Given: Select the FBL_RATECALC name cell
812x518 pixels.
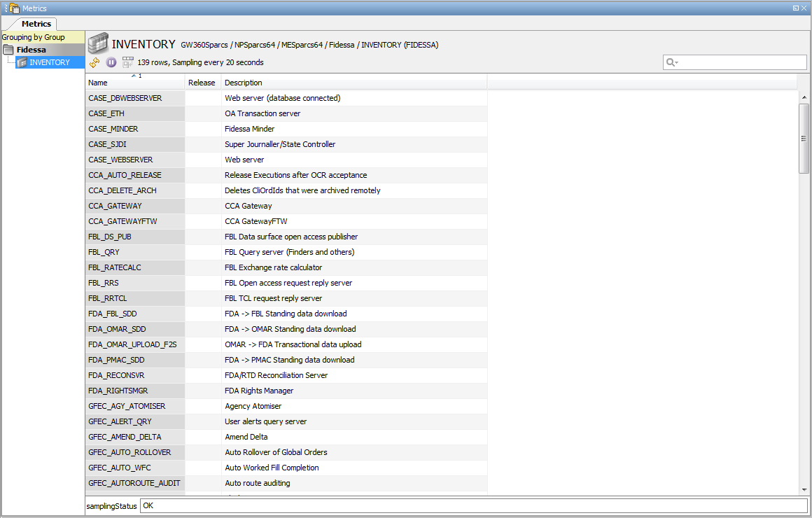Looking at the screenshot, I should click(134, 268).
